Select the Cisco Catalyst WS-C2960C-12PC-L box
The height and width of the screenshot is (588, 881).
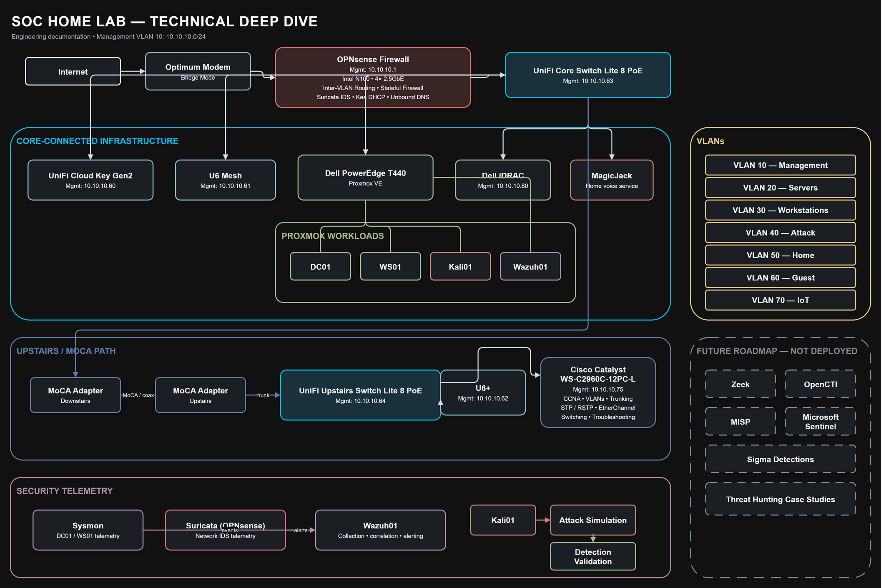(598, 393)
